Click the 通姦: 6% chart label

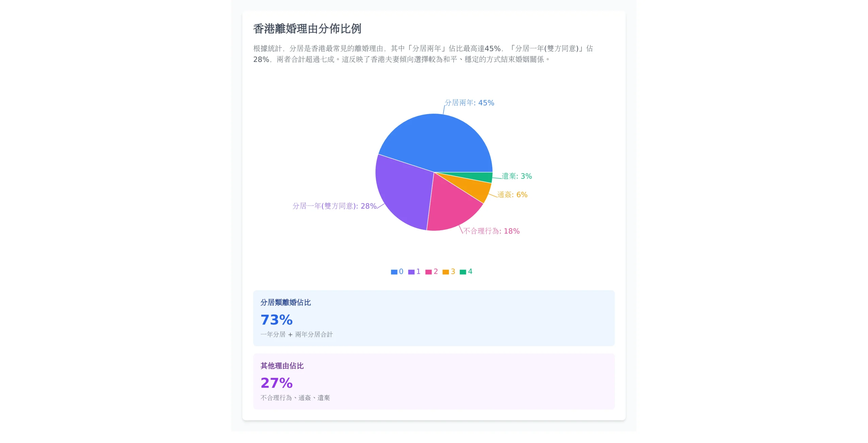(512, 195)
